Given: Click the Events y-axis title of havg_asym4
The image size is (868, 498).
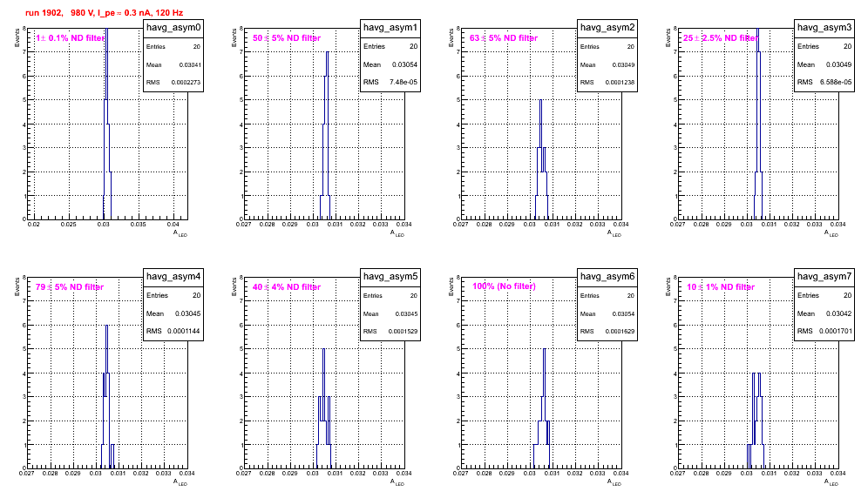Looking at the screenshot, I should coord(17,286).
